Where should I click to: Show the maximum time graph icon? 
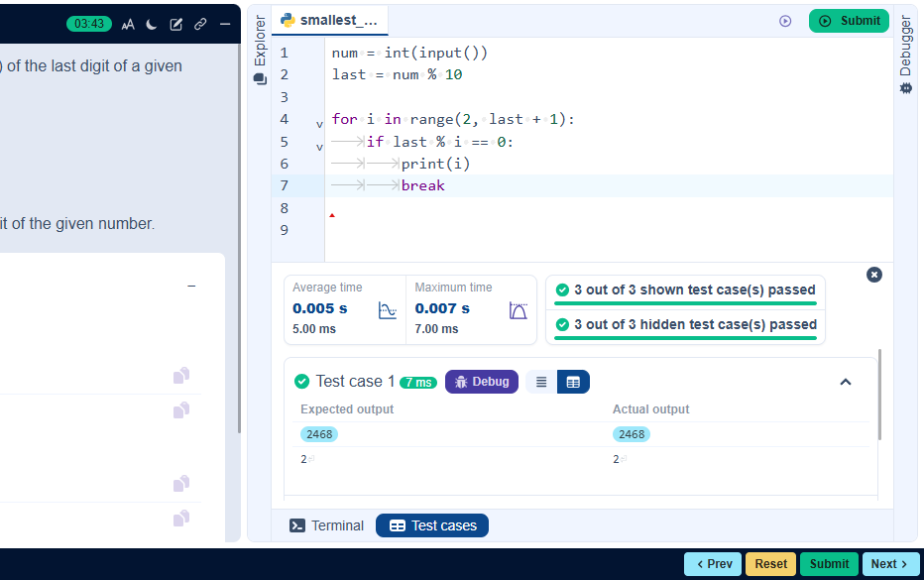(x=518, y=310)
